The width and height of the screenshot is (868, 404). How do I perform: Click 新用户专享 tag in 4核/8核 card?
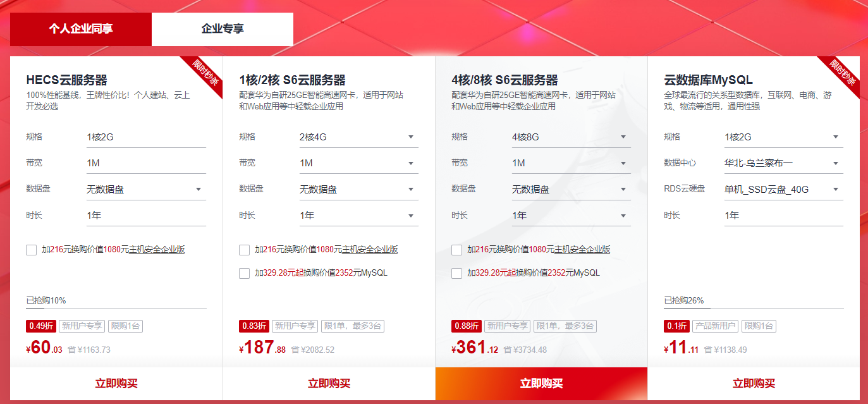[508, 326]
